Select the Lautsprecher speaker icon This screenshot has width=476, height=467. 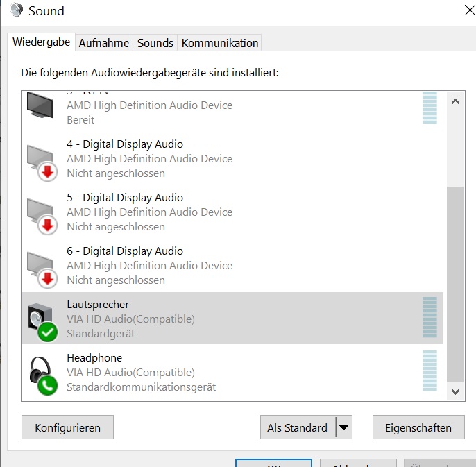(x=42, y=323)
